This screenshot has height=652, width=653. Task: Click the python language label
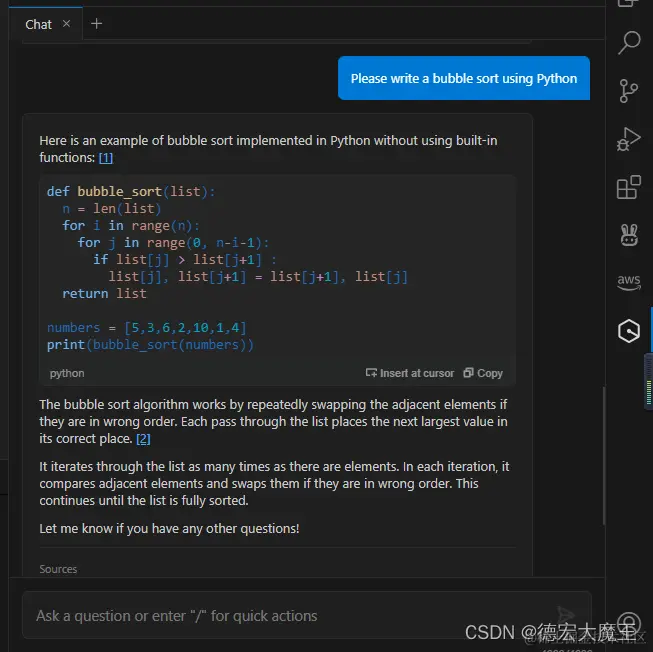67,373
